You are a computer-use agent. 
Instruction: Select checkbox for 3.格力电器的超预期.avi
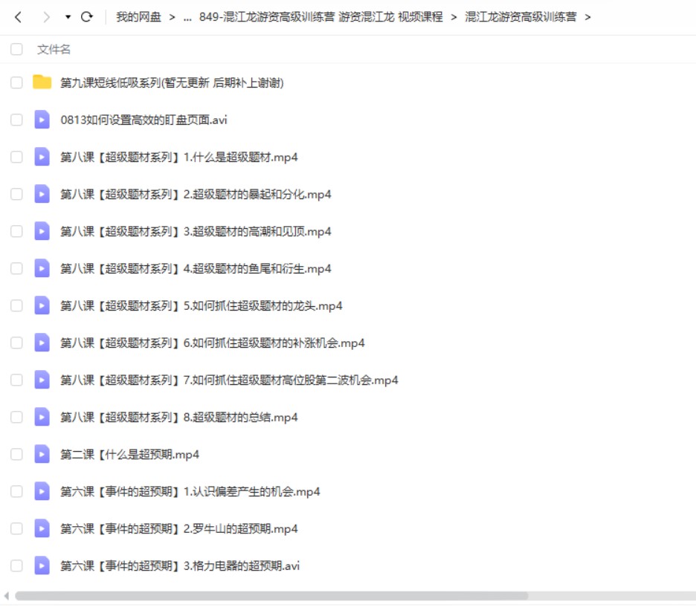click(x=16, y=566)
